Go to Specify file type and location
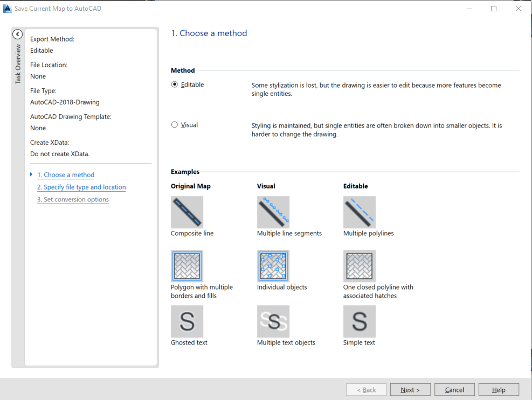532x400 pixels. [x=81, y=187]
